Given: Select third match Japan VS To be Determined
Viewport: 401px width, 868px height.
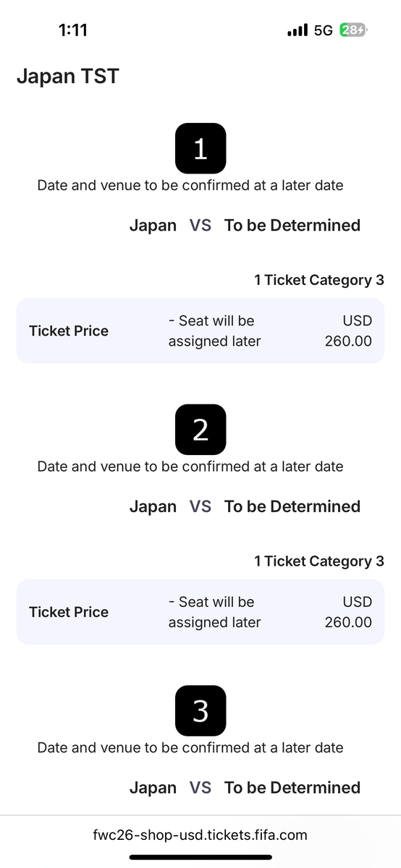Looking at the screenshot, I should tap(245, 788).
